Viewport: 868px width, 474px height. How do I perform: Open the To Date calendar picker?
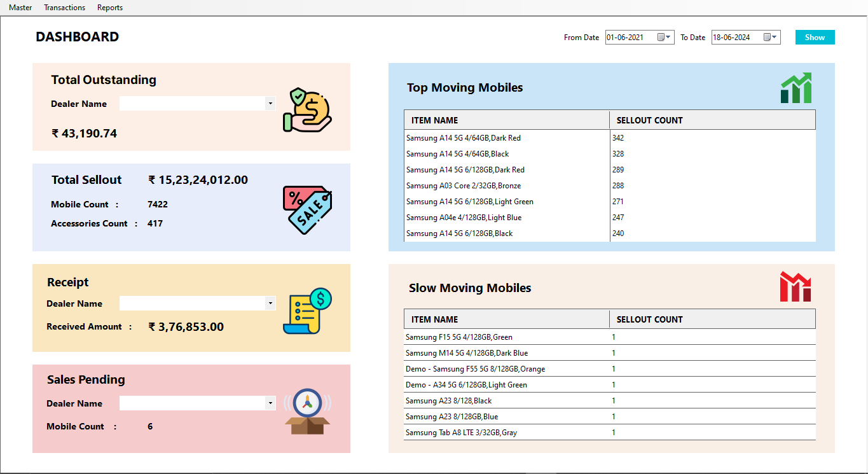[x=771, y=38]
